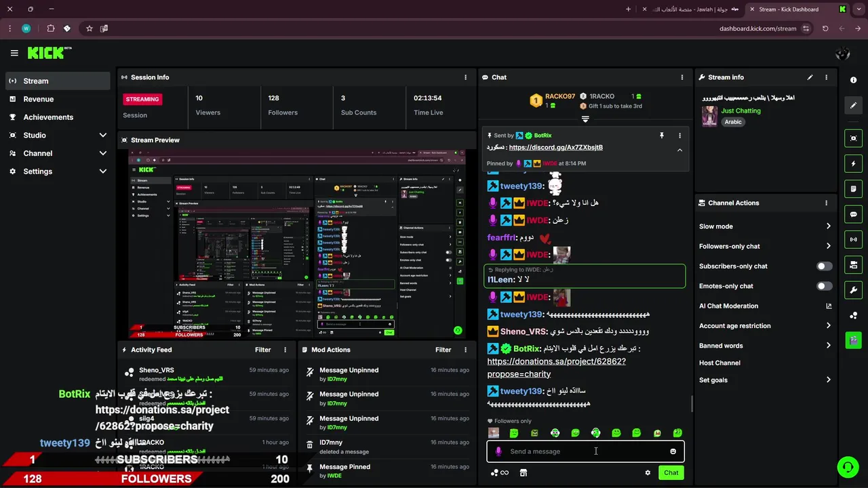Click the Just Chatting category link
Screen dimensions: 868x488
coord(741,110)
